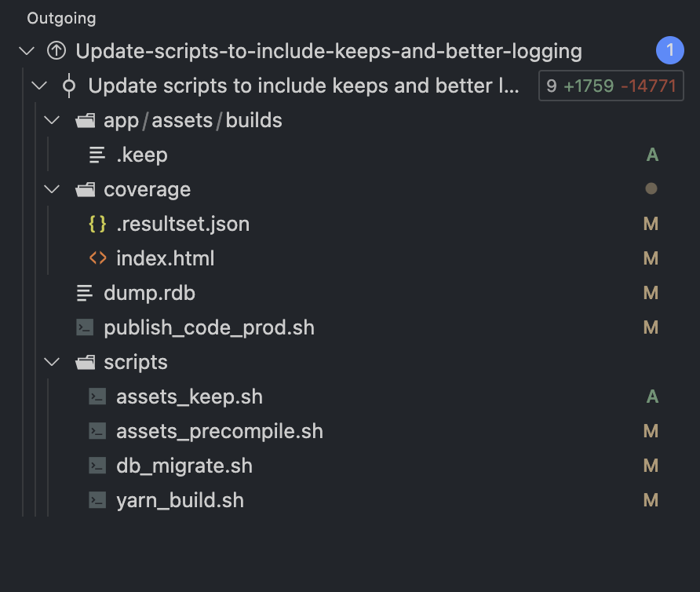Collapse the Update-scripts branch chevron

pos(27,52)
